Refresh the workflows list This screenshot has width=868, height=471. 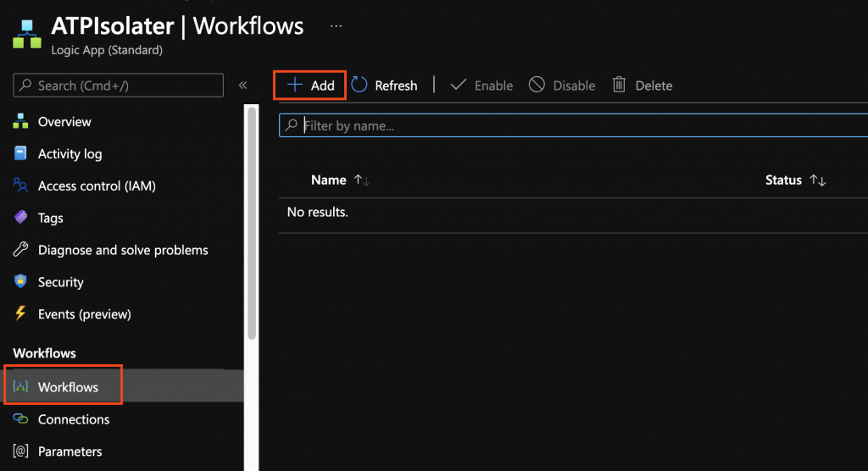coord(384,86)
